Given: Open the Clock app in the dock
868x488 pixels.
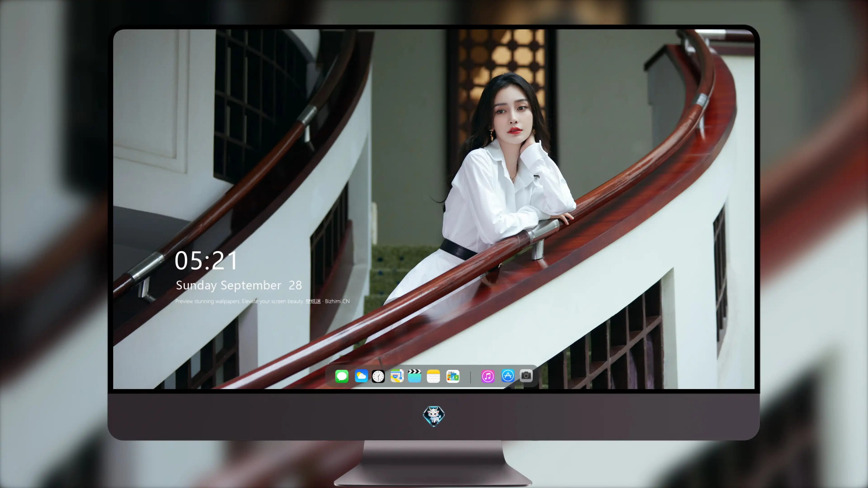Looking at the screenshot, I should 378,376.
